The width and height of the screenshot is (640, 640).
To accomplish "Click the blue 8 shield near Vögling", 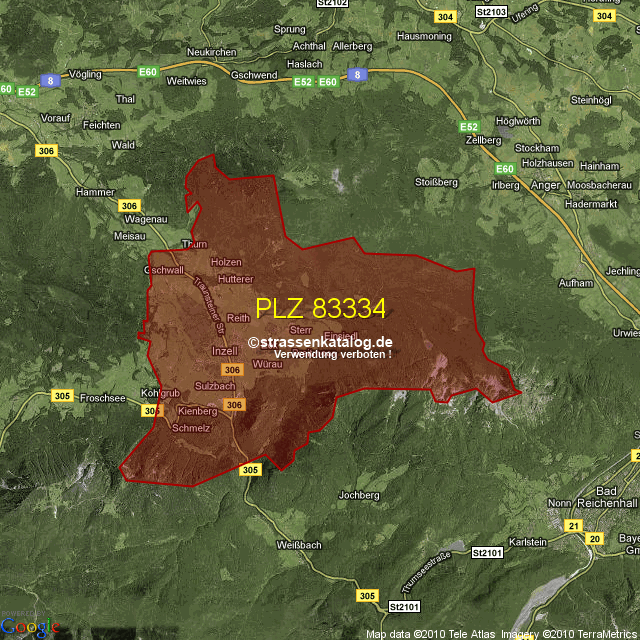I will pyautogui.click(x=48, y=79).
